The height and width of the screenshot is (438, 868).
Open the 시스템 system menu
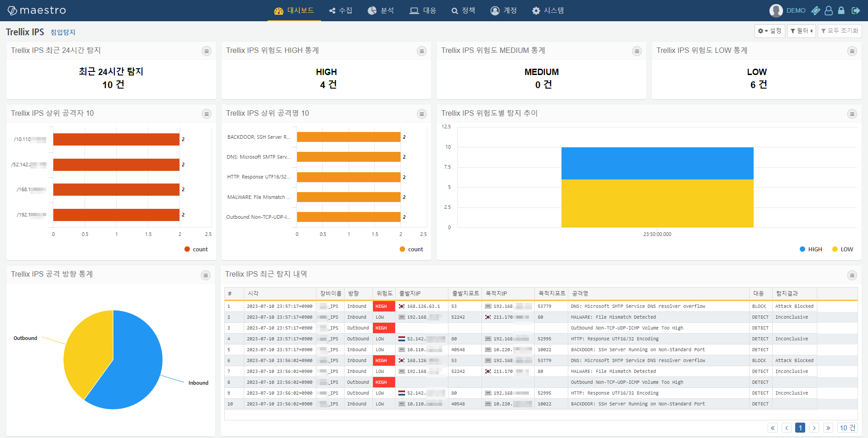[548, 10]
